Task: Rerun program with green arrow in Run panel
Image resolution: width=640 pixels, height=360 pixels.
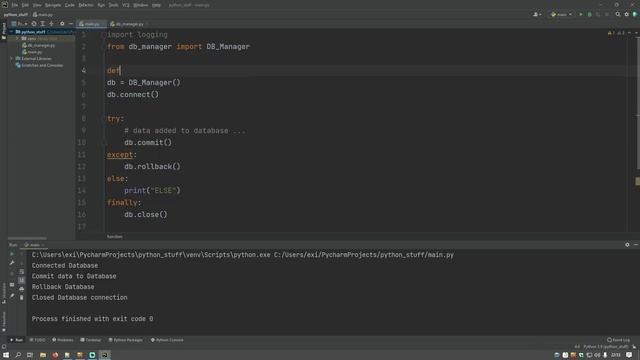Action: point(12,254)
